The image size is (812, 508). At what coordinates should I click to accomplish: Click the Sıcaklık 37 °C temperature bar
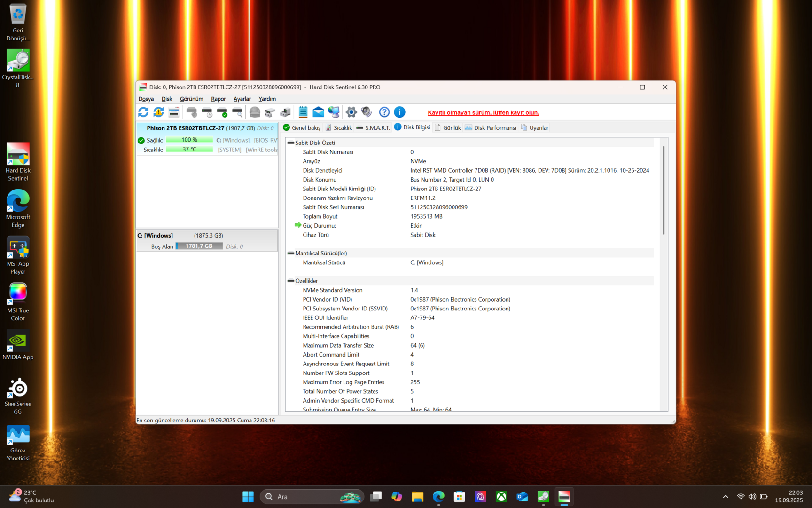click(x=189, y=149)
